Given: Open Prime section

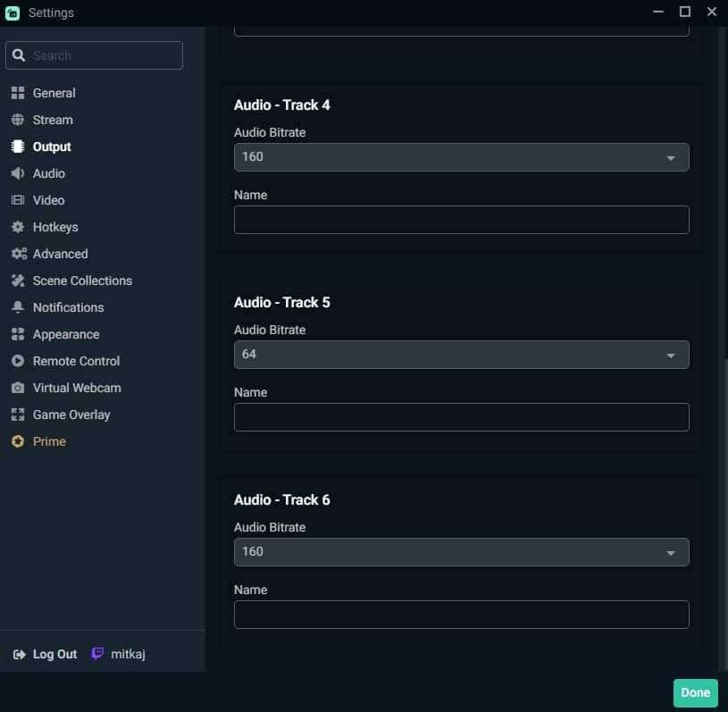Looking at the screenshot, I should 49,441.
